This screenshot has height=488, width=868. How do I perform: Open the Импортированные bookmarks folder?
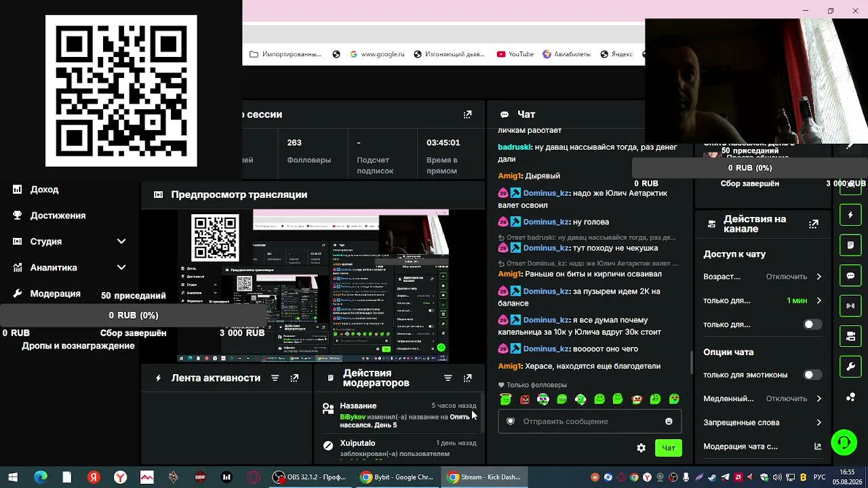pyautogui.click(x=285, y=54)
